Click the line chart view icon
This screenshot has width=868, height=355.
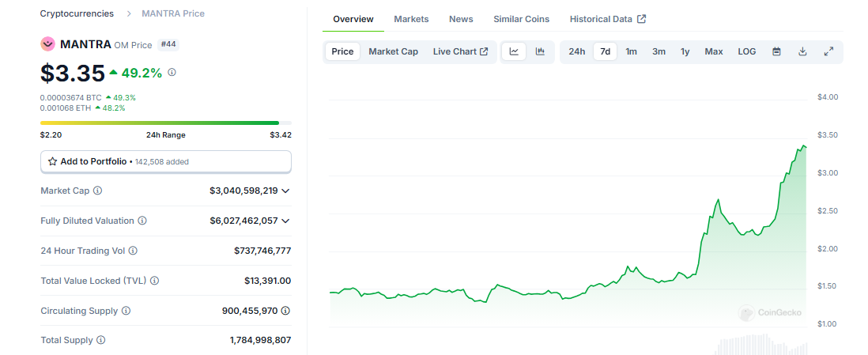click(x=514, y=51)
